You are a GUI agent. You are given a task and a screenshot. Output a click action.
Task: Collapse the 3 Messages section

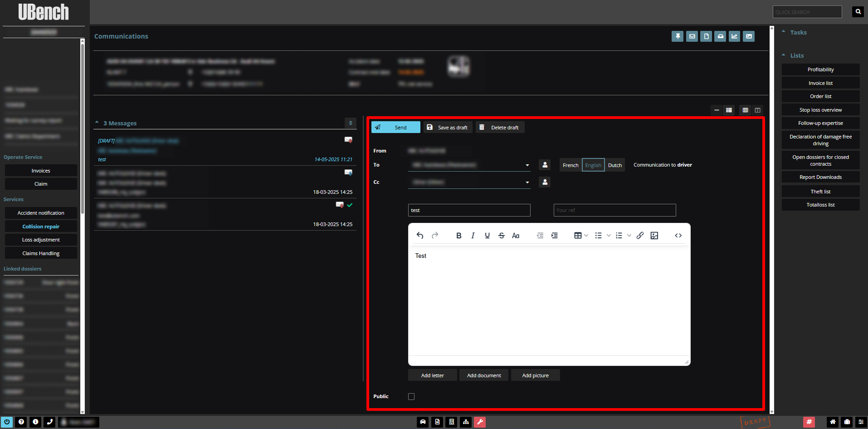97,123
